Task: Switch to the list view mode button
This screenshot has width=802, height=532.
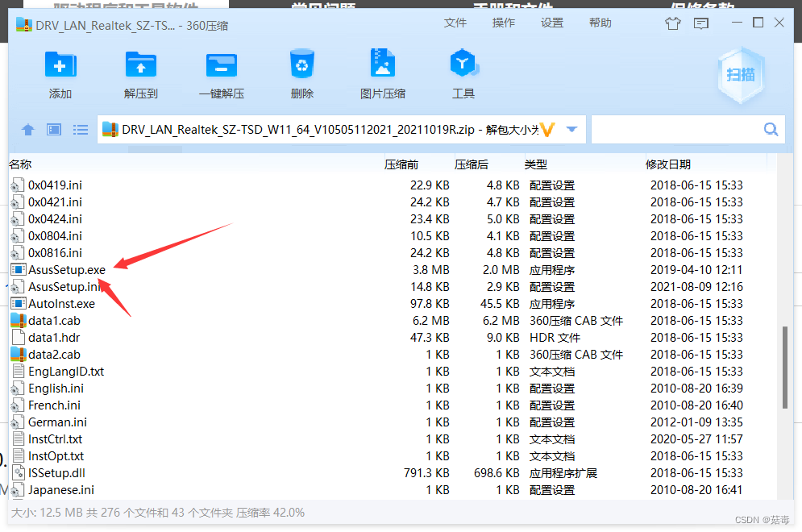Action: pos(81,130)
